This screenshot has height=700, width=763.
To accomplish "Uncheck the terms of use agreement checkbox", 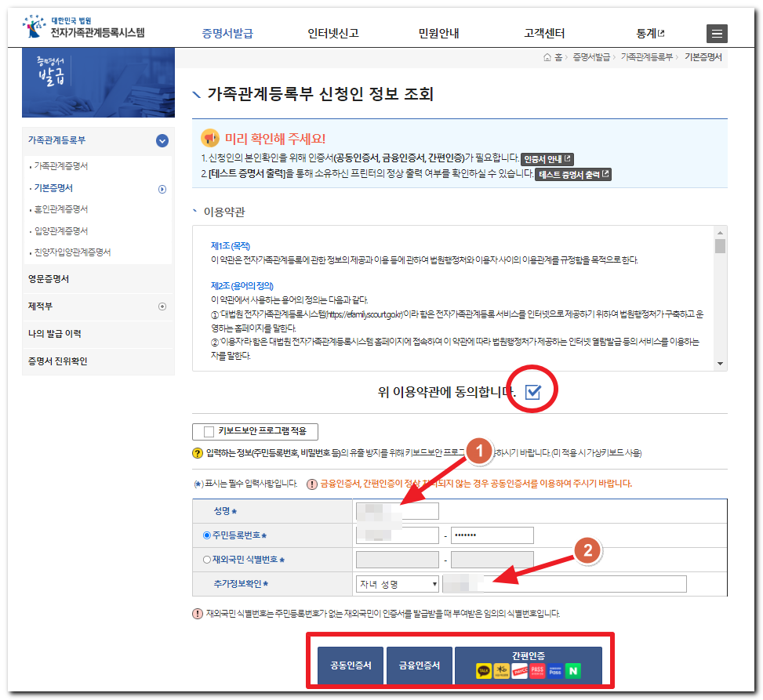I will (x=532, y=394).
